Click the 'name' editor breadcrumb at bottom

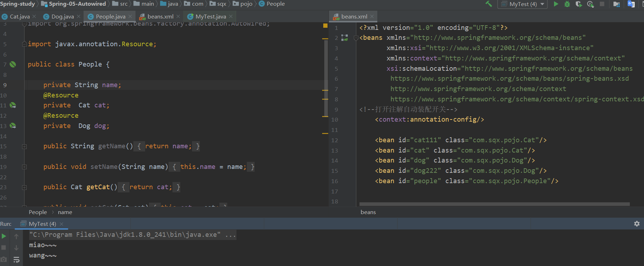[x=65, y=212]
